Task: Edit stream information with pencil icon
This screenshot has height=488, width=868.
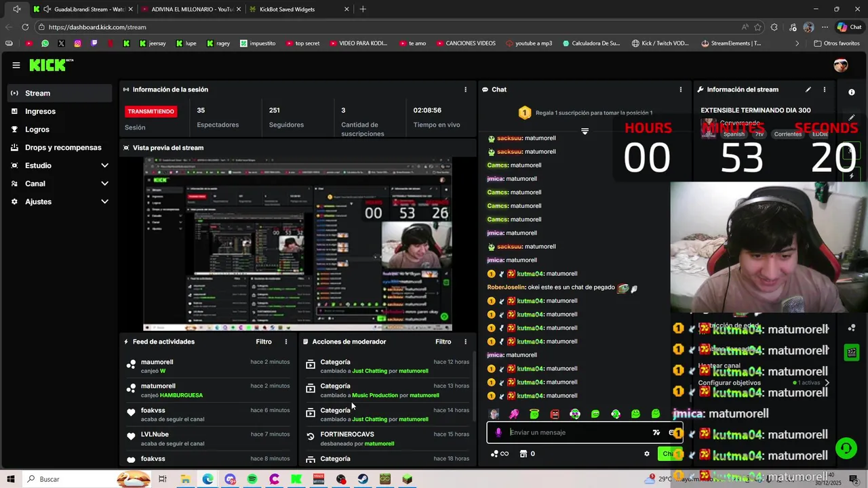Action: pos(808,89)
